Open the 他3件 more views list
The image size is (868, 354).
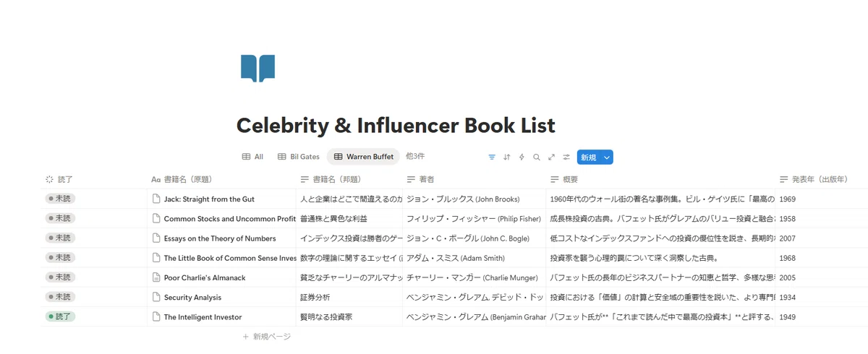point(415,156)
